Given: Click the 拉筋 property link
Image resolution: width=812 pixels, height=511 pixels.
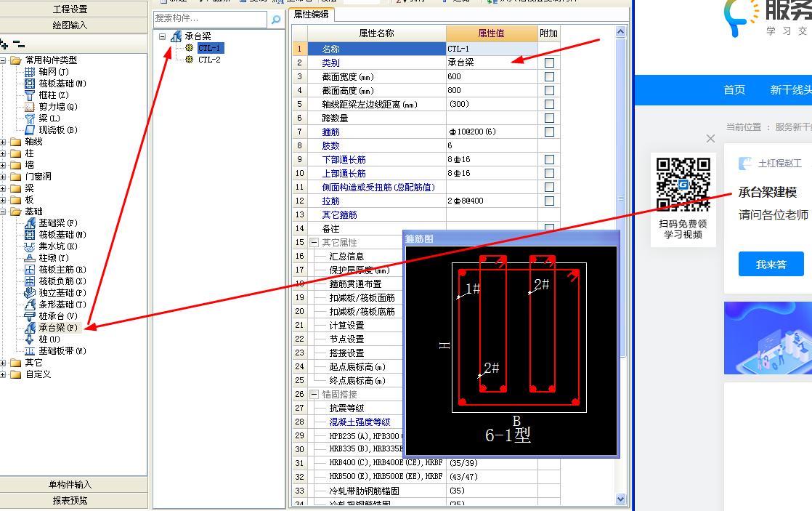Looking at the screenshot, I should tap(331, 201).
